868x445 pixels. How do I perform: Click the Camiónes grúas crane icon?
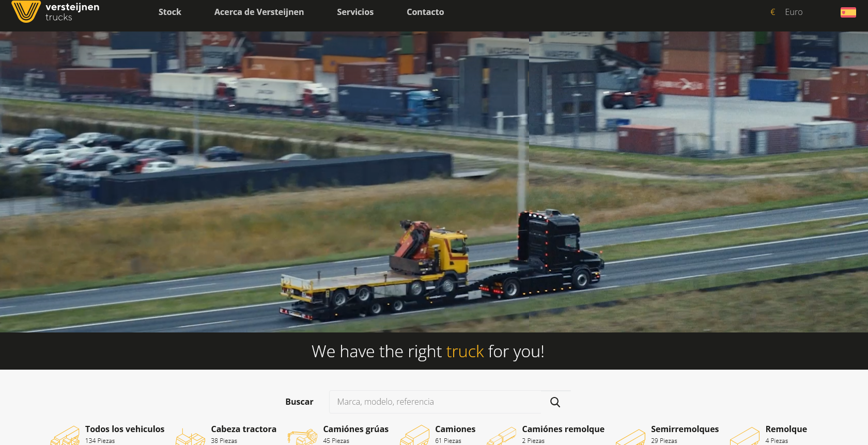(302, 437)
